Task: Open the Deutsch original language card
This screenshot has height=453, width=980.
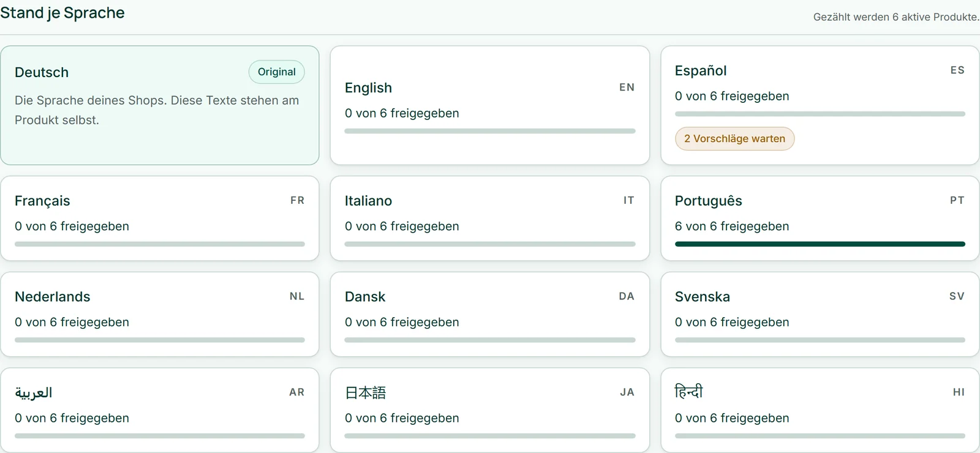Action: 160,105
